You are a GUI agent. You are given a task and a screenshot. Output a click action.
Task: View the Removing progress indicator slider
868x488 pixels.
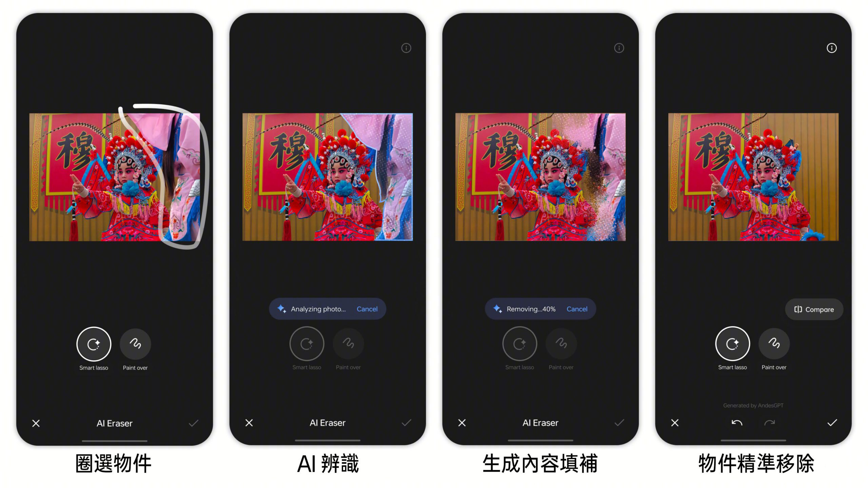(539, 309)
